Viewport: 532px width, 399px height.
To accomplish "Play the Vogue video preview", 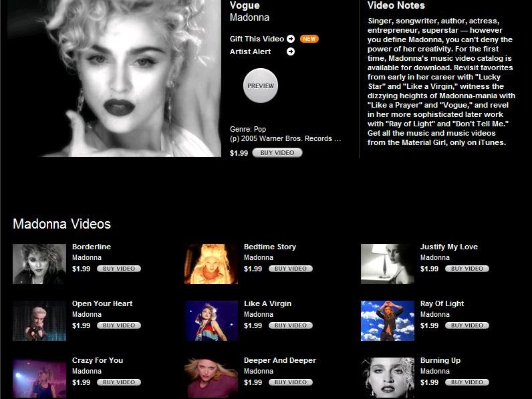I will click(261, 86).
